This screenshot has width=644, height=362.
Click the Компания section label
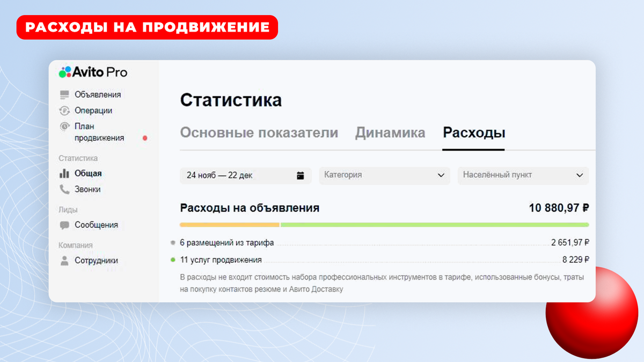(x=76, y=245)
